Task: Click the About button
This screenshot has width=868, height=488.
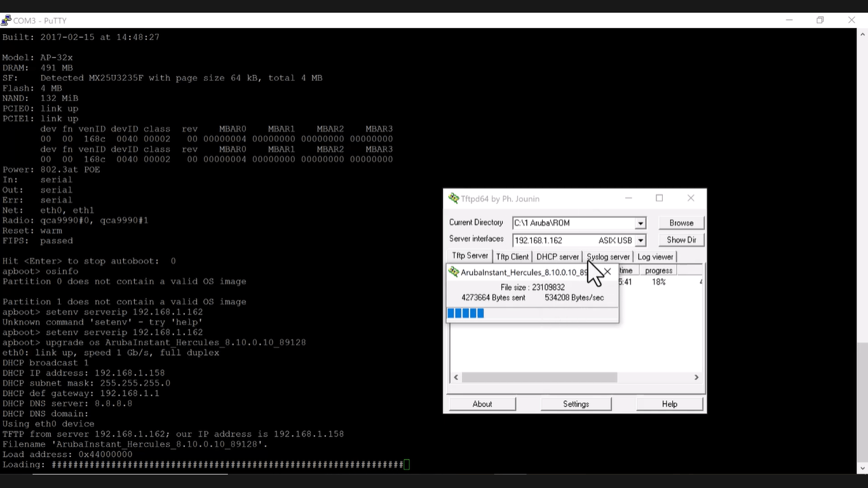Action: tap(482, 404)
